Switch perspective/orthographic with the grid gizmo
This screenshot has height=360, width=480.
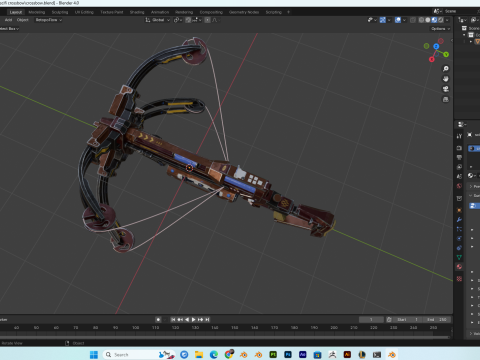click(x=446, y=99)
